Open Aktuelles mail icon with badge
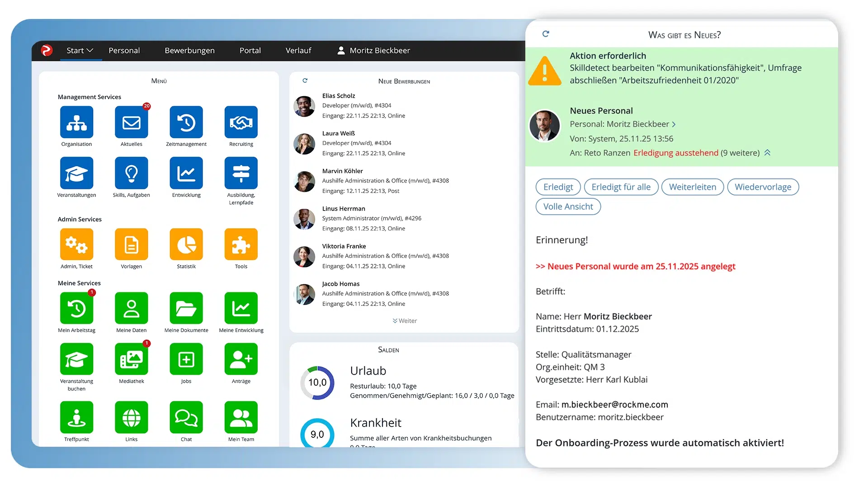Viewport: 868px width, 488px height. [131, 122]
